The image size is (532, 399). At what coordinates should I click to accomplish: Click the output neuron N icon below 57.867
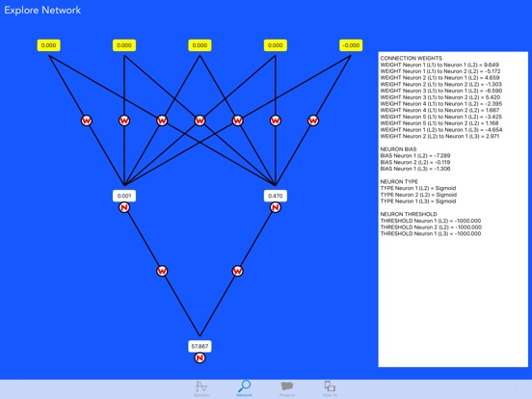click(x=199, y=358)
